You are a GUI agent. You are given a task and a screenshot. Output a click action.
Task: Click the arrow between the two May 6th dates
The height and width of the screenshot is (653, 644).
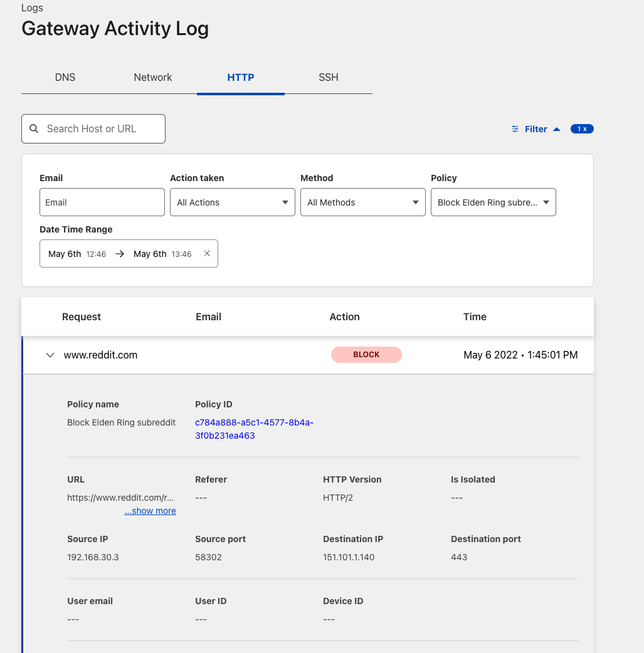[119, 253]
